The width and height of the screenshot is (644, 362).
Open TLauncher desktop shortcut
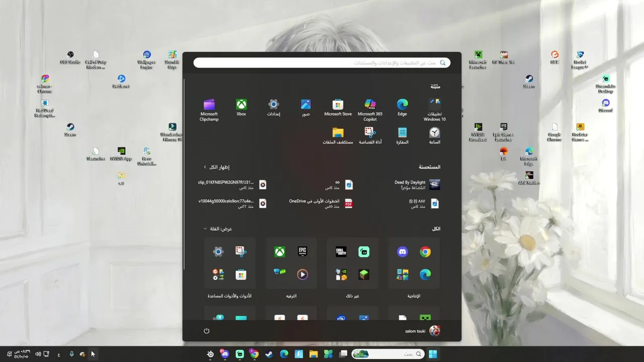click(x=96, y=154)
